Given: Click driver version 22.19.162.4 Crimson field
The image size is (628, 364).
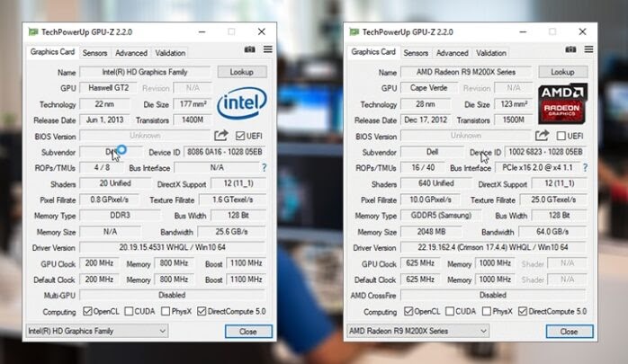Looking at the screenshot, I should (493, 247).
